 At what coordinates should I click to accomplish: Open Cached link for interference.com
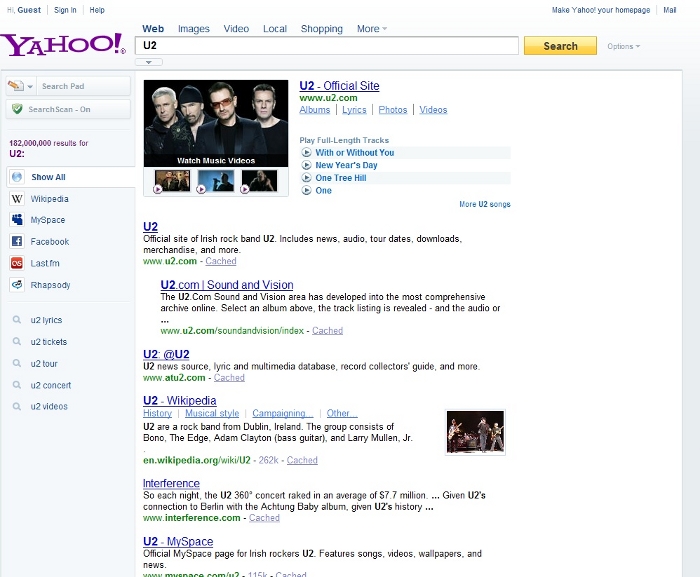pos(264,518)
